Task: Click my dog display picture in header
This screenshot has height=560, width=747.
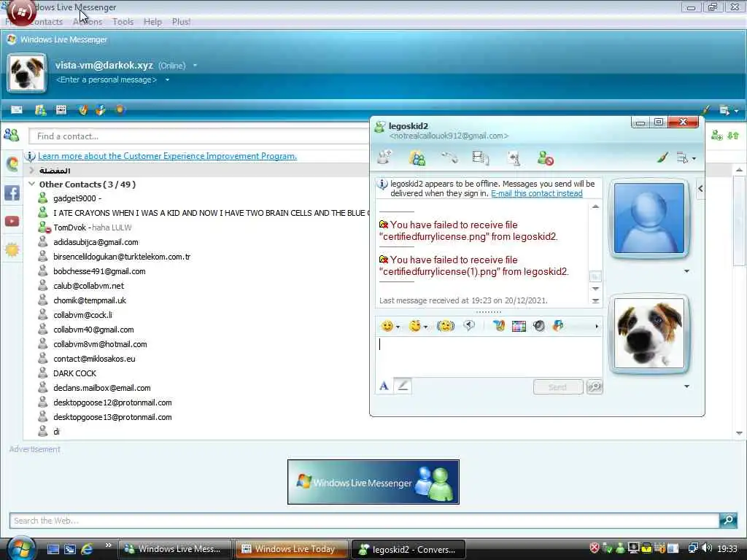Action: click(27, 73)
